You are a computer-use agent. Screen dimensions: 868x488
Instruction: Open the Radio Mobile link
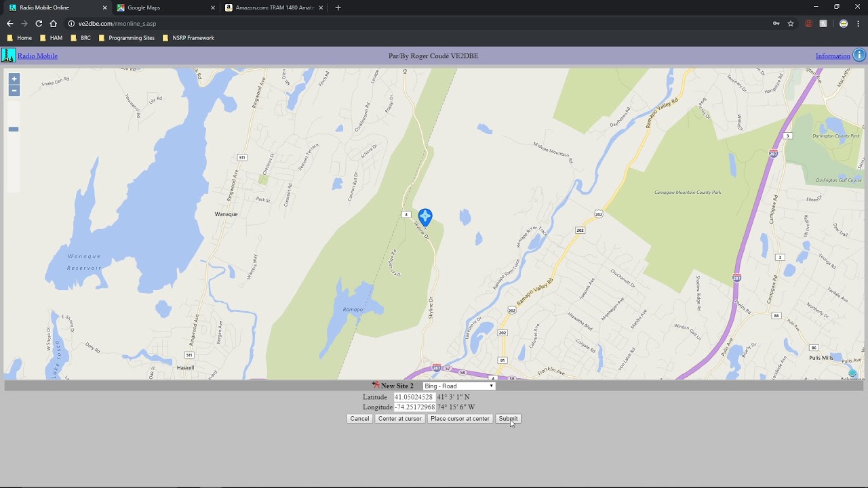click(37, 56)
